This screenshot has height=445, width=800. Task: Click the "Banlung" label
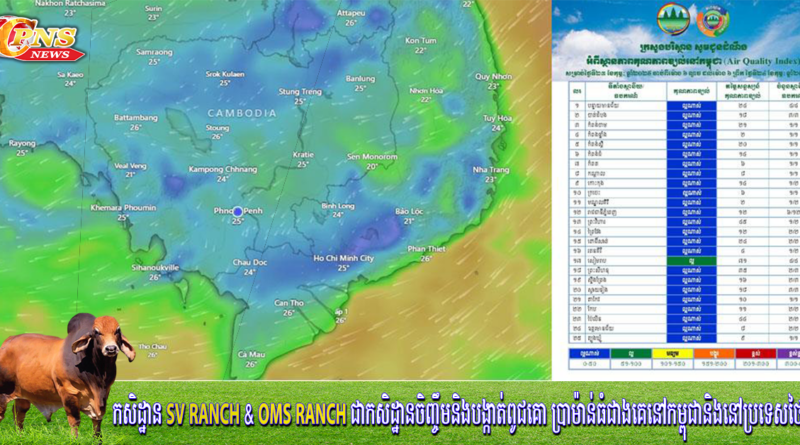pos(360,79)
